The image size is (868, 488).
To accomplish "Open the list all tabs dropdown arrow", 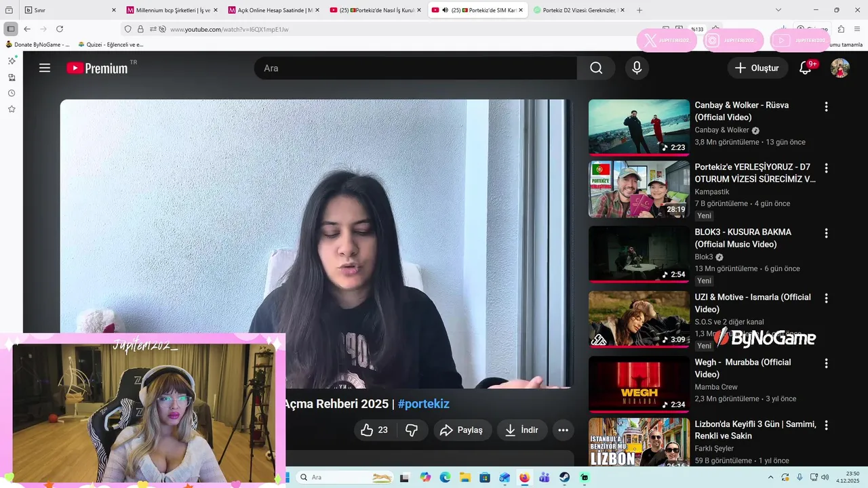I will (x=778, y=10).
